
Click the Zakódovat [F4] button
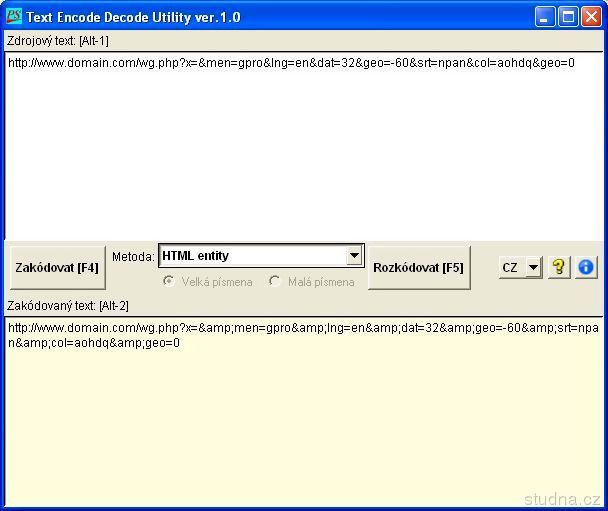click(x=57, y=268)
